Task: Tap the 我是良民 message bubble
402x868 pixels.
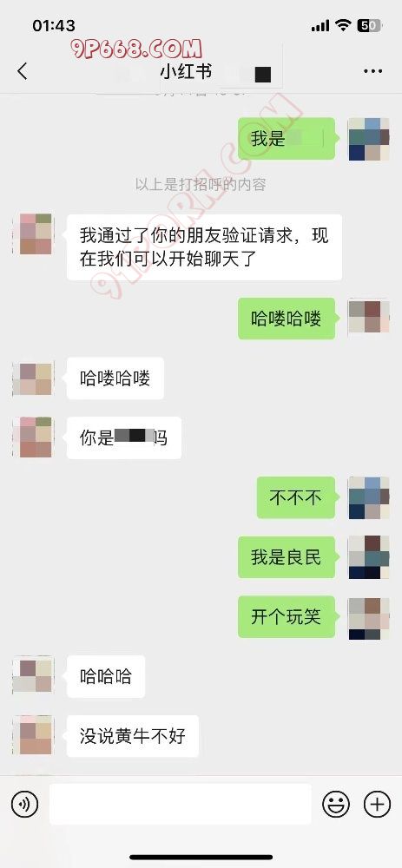Action: pyautogui.click(x=287, y=557)
